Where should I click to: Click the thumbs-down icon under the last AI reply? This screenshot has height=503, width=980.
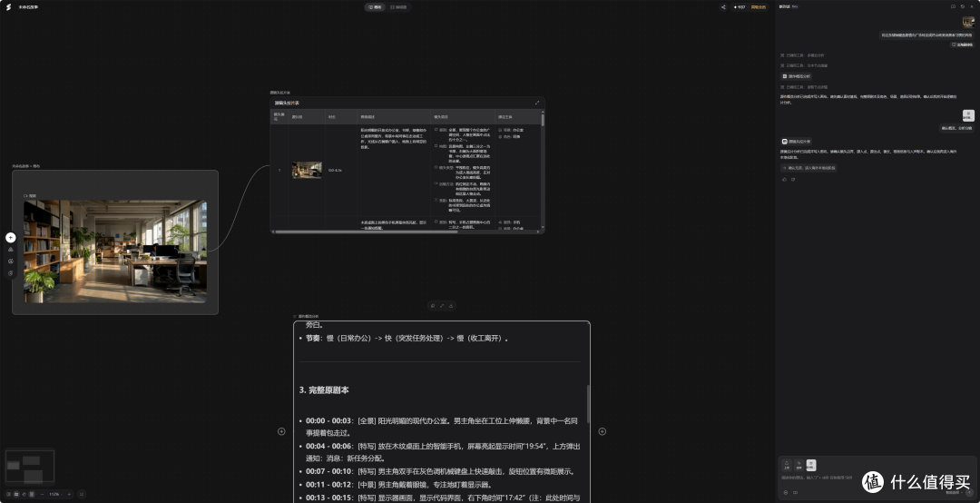(x=793, y=180)
